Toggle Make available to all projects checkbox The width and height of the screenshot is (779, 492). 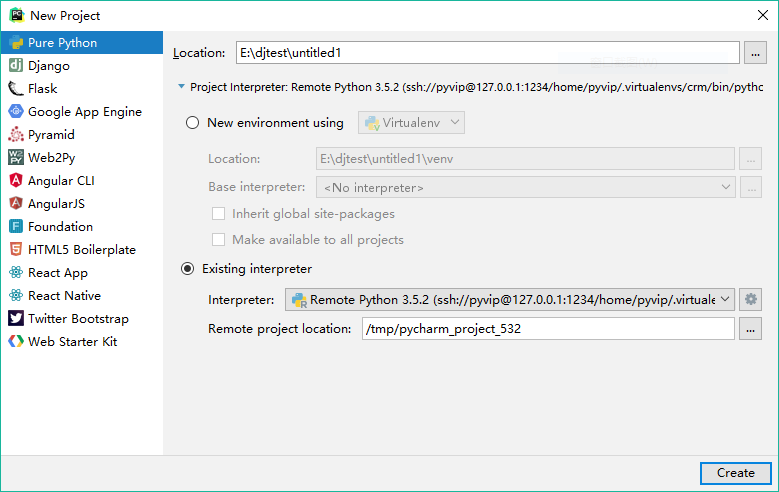(218, 240)
